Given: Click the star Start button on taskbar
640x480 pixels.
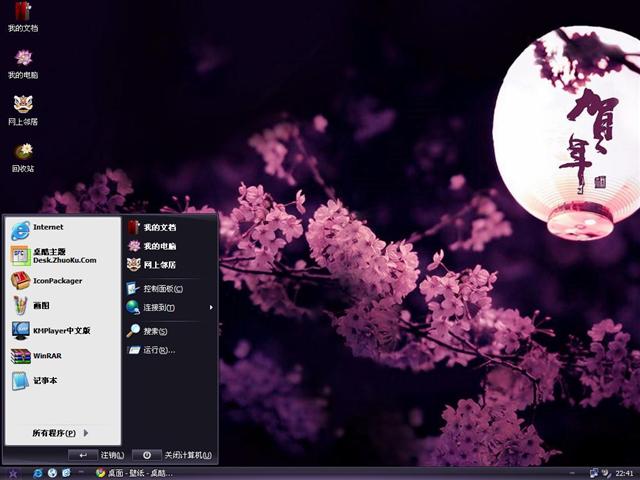Looking at the screenshot, I should 13,473.
